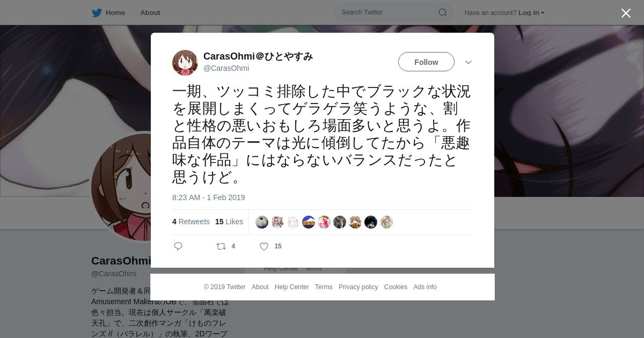Close the tweet overlay with X
Viewport: 644px width, 338px height.
(x=626, y=13)
